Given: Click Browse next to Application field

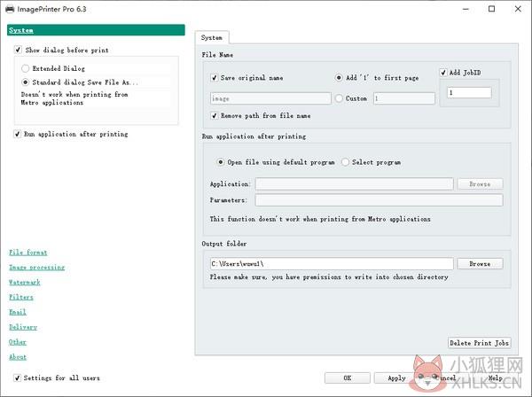Looking at the screenshot, I should coord(480,184).
